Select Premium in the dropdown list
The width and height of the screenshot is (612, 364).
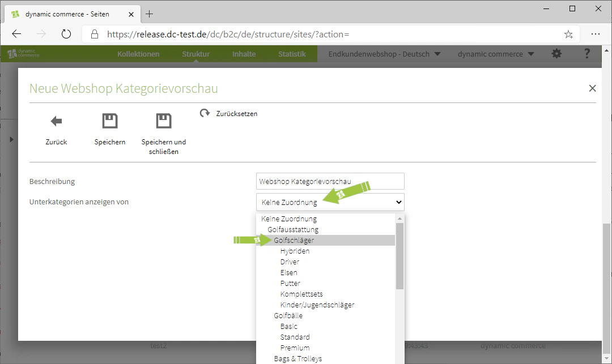[326, 348]
